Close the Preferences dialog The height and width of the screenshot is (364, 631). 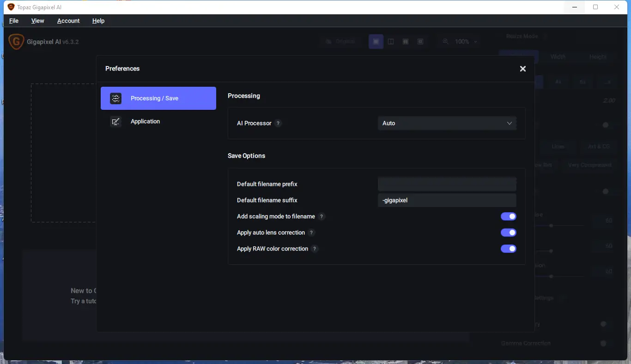(523, 69)
